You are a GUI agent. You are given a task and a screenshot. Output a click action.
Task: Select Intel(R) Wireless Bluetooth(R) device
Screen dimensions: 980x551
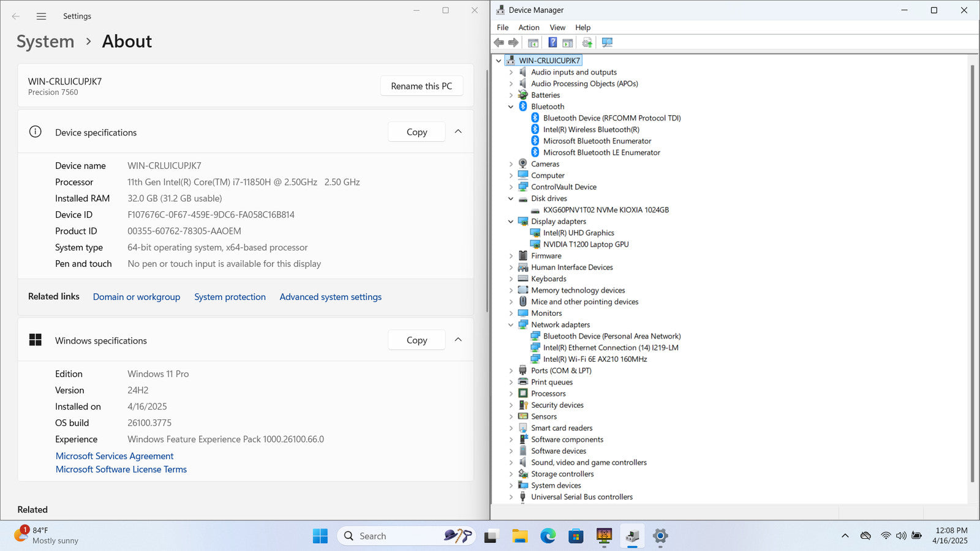591,129
